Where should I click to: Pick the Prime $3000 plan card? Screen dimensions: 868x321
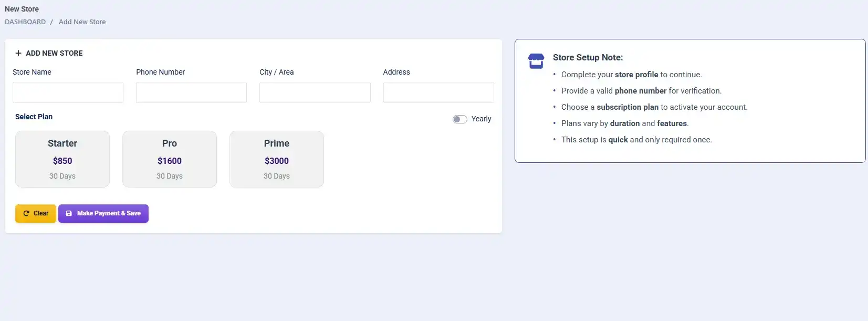click(x=277, y=159)
